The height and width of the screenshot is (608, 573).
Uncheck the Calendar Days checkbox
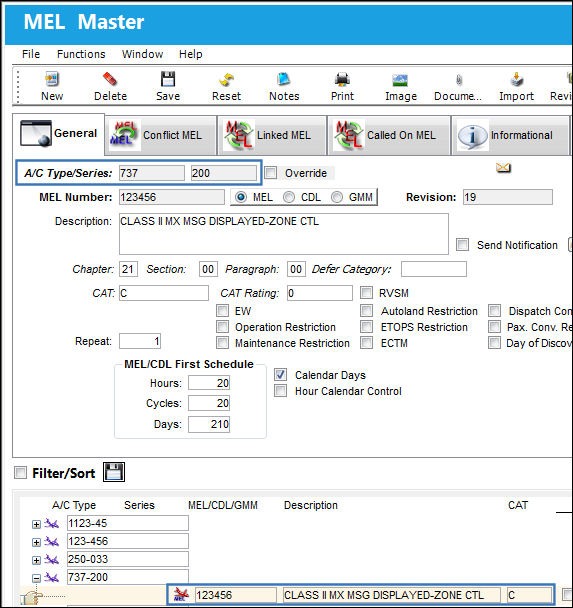[x=280, y=375]
